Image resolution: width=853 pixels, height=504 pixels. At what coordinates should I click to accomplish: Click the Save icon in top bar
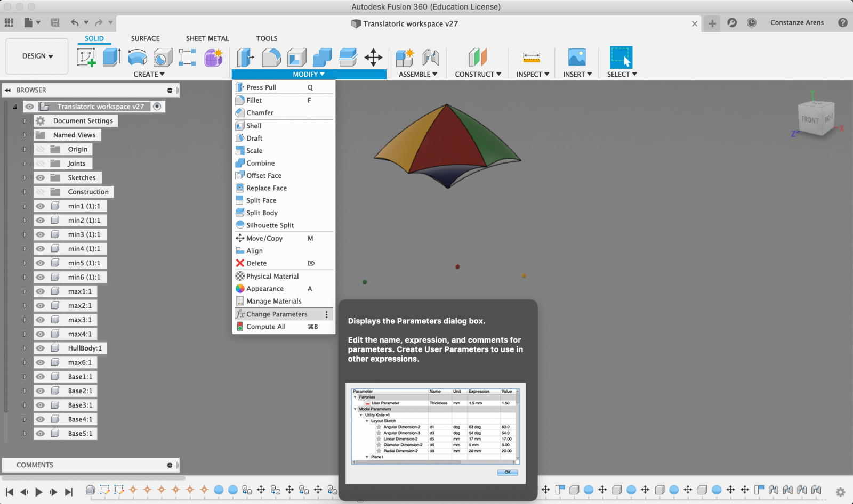pyautogui.click(x=55, y=22)
